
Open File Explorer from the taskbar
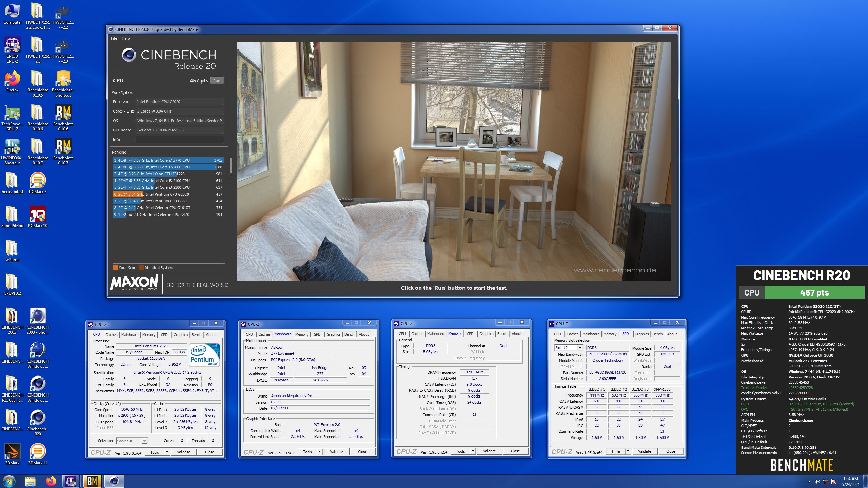(30, 481)
